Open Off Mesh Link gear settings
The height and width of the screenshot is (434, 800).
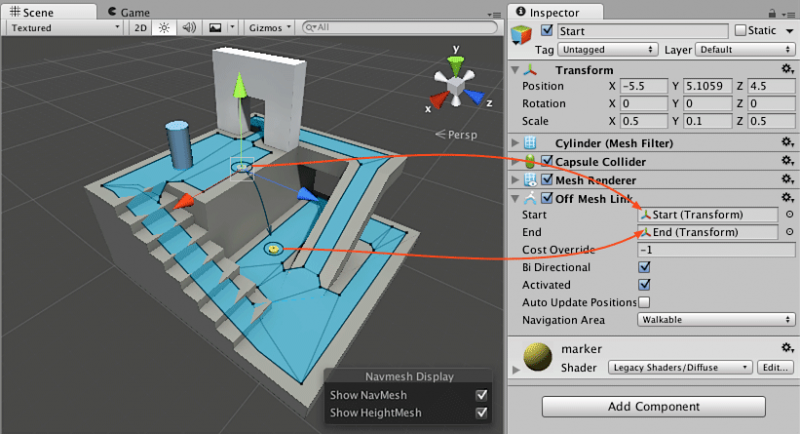coord(787,198)
